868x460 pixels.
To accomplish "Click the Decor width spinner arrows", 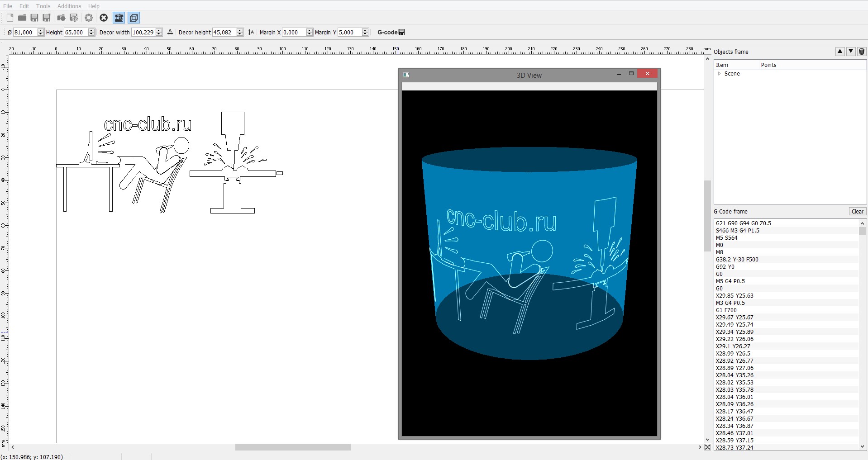I will pyautogui.click(x=159, y=32).
